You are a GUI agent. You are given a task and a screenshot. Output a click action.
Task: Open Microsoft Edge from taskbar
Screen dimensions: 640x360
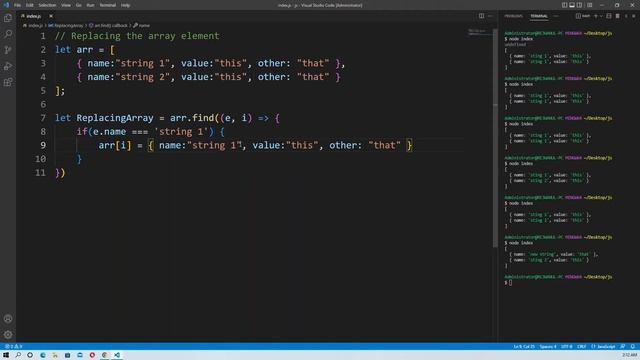(x=42, y=355)
